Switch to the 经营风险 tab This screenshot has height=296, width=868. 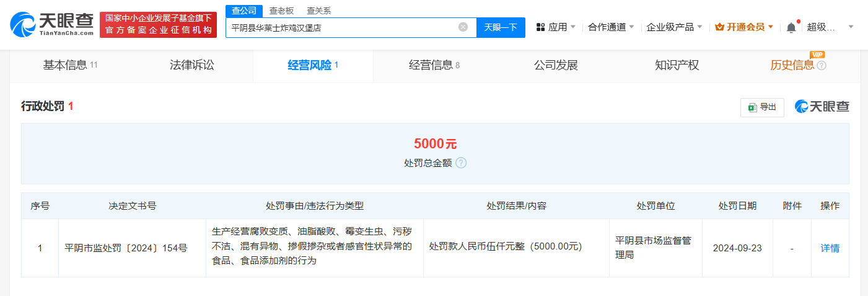tap(313, 65)
